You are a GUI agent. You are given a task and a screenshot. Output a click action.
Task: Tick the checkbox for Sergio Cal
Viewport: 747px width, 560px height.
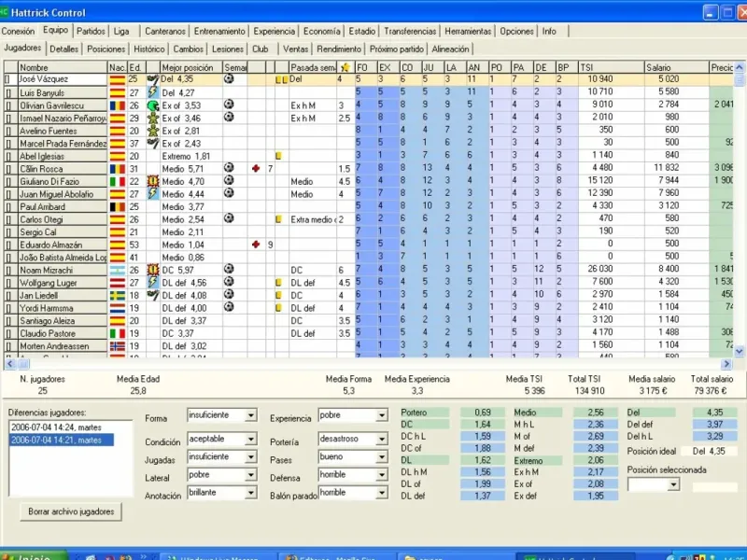[x=7, y=232]
